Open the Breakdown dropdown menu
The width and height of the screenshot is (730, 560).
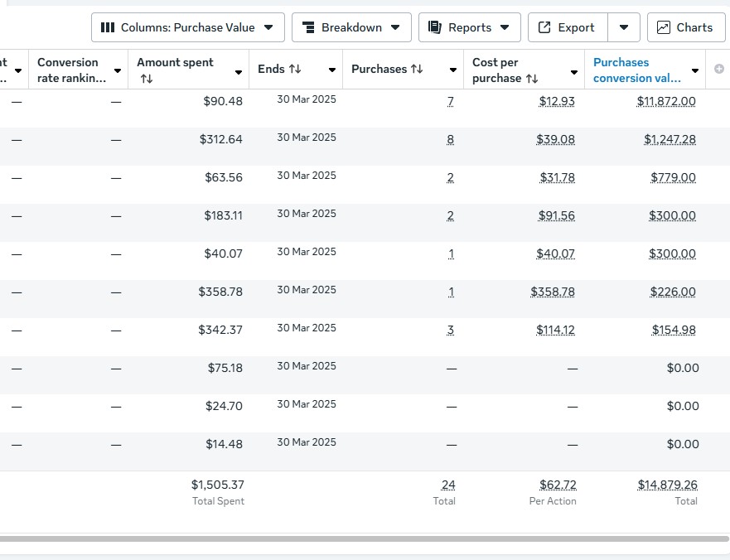coord(351,27)
